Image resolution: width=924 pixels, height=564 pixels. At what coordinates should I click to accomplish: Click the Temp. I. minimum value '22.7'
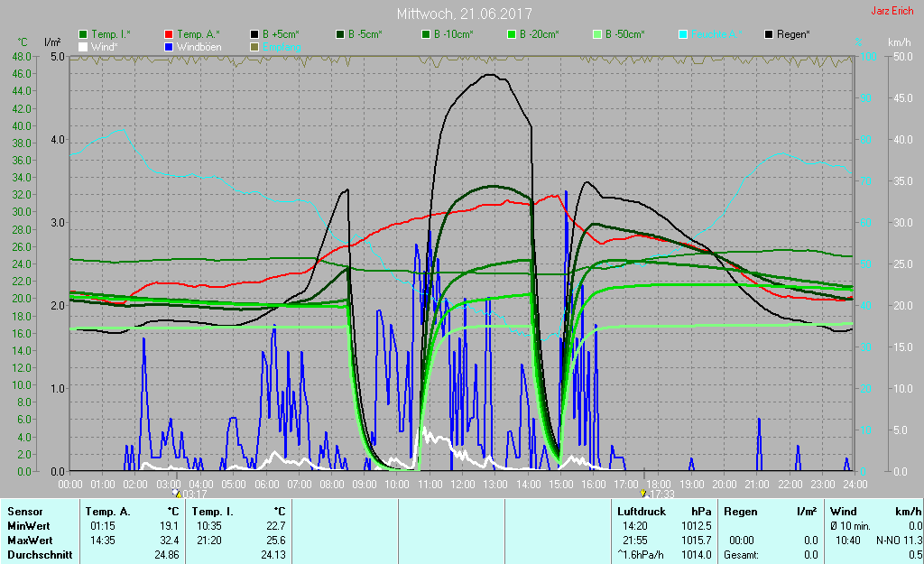pos(276,526)
